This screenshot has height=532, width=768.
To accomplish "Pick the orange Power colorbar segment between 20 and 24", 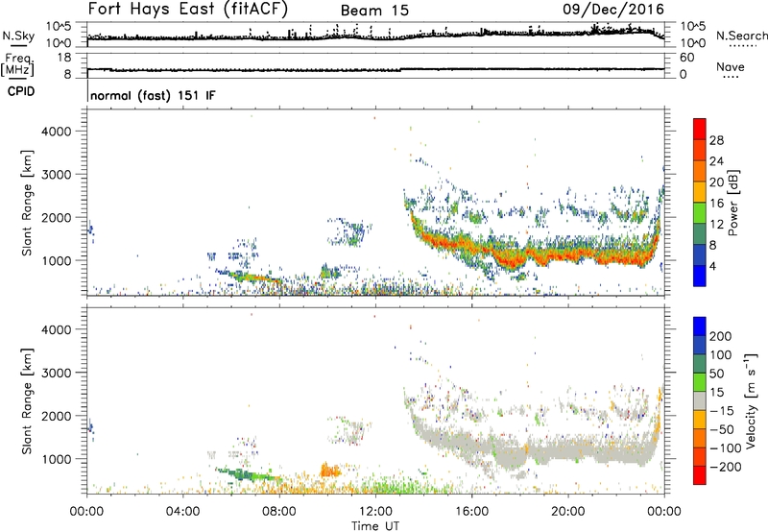I will click(x=700, y=171).
